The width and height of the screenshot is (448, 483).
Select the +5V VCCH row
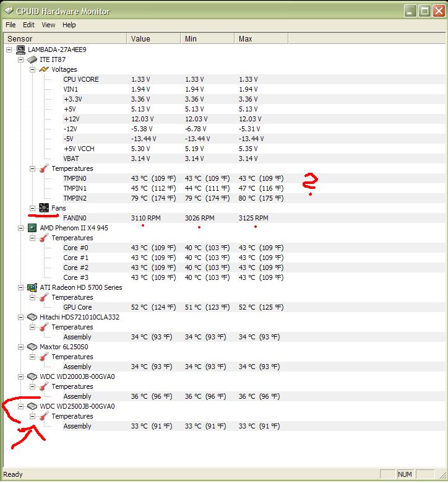(x=254, y=149)
